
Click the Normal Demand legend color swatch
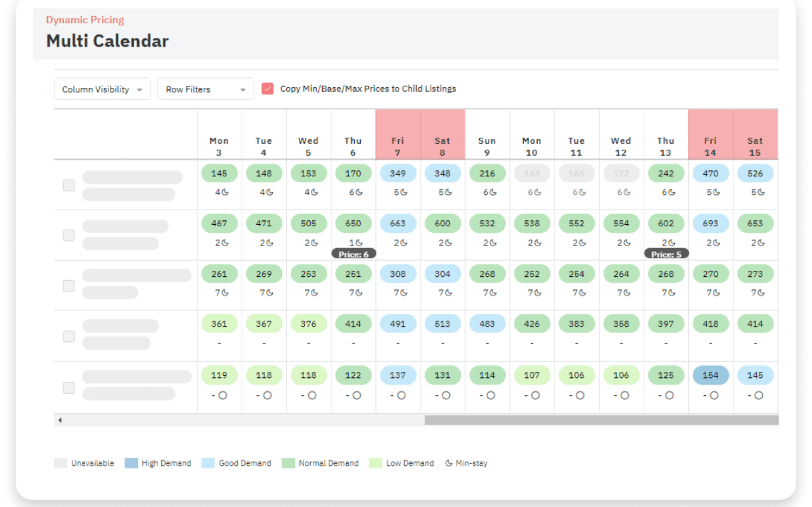click(x=288, y=463)
